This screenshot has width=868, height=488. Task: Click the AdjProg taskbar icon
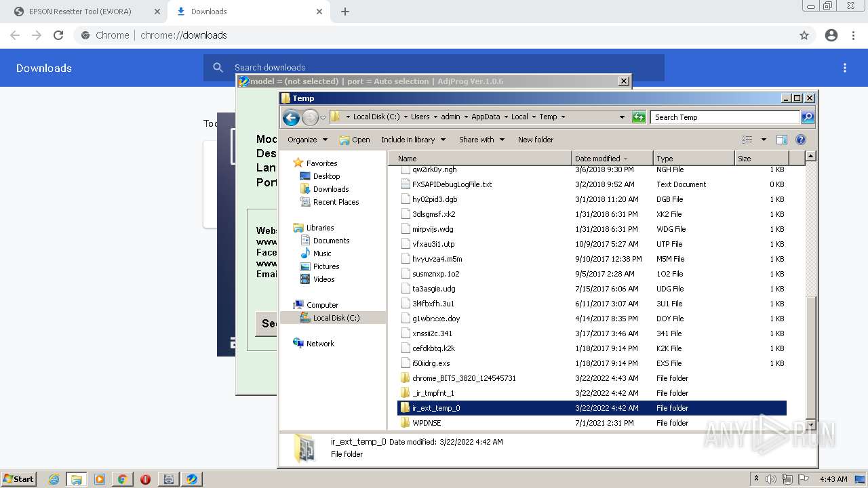pyautogui.click(x=192, y=479)
